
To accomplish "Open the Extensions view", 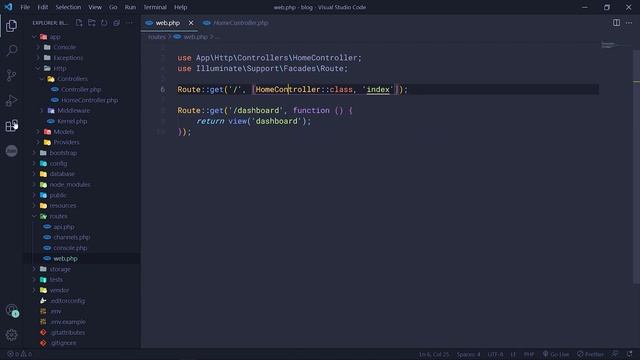I will click(x=11, y=125).
